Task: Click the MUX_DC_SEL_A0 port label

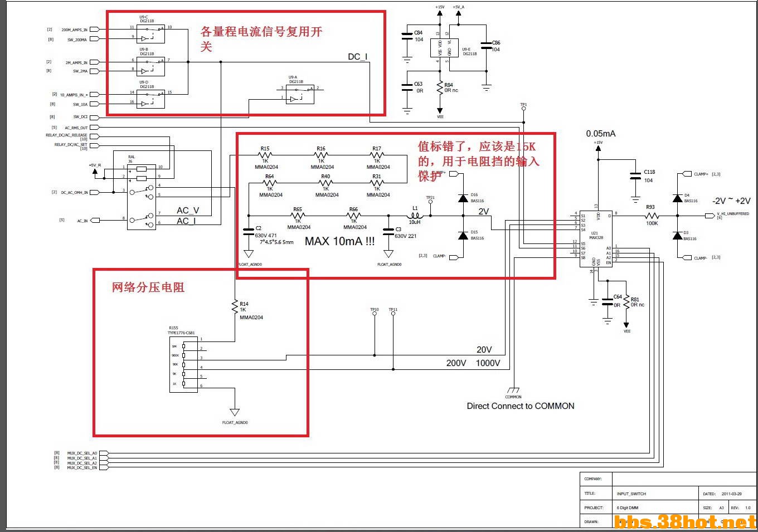Action: click(82, 453)
